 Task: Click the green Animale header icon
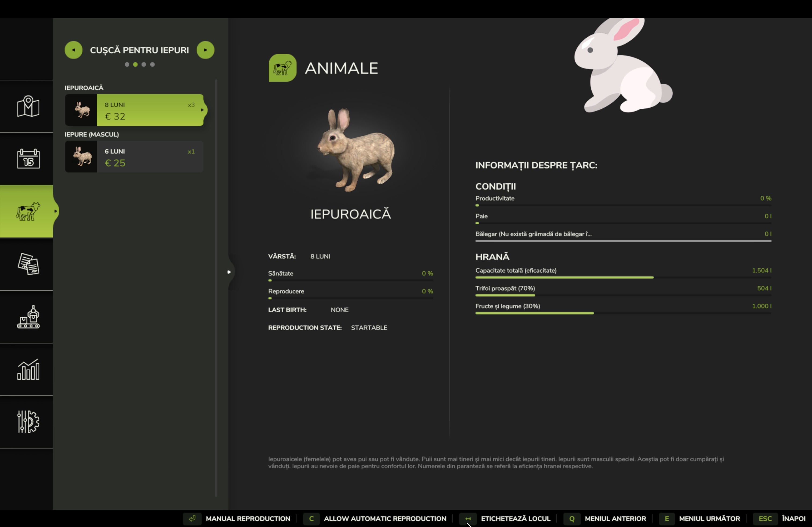282,68
